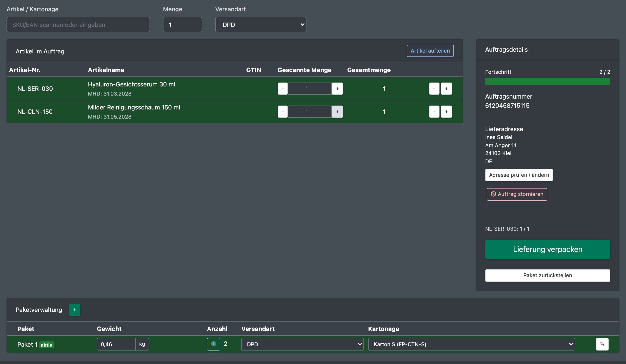Click the rightmost minus button for Hyaluron-Gesichtsserum row
This screenshot has height=364, width=626.
(434, 89)
